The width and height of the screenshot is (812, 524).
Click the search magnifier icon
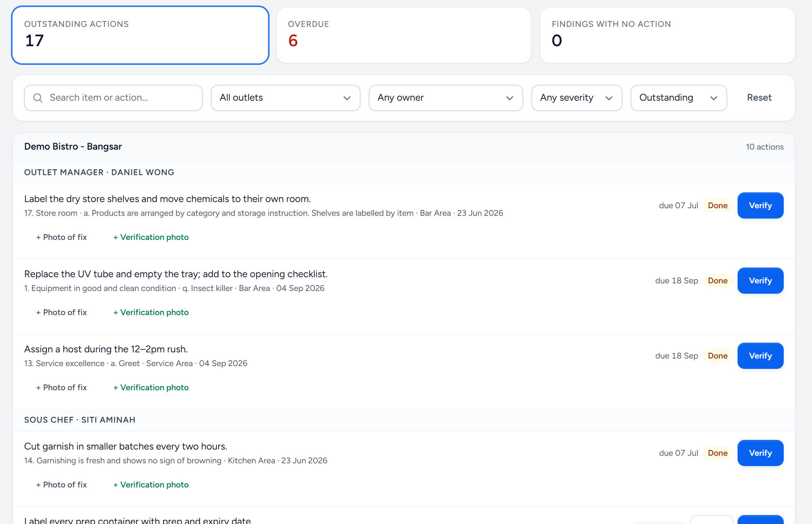tap(38, 98)
